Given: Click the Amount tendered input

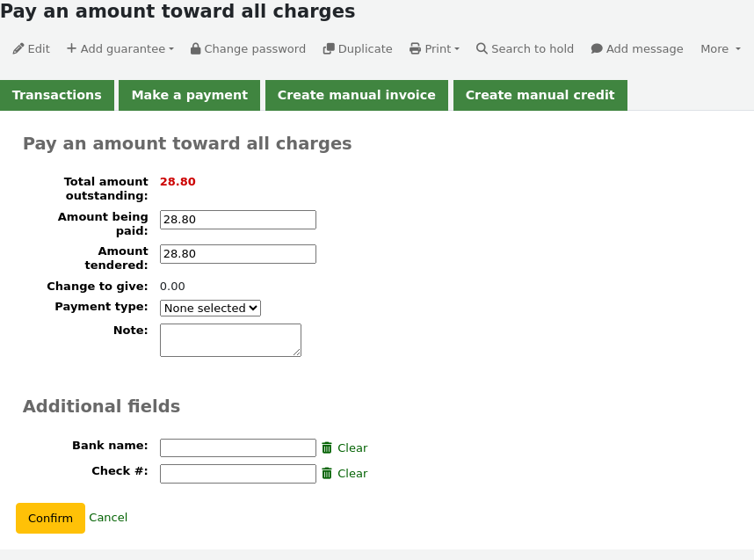Looking at the screenshot, I should tap(238, 254).
